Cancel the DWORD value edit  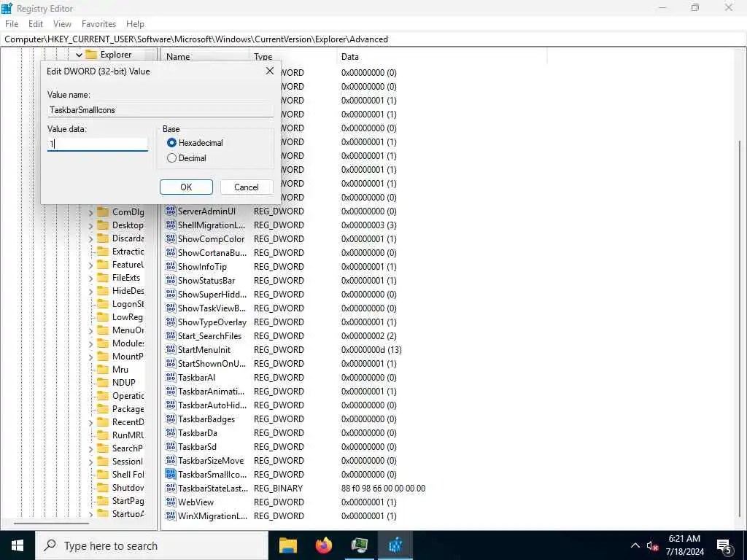point(247,187)
